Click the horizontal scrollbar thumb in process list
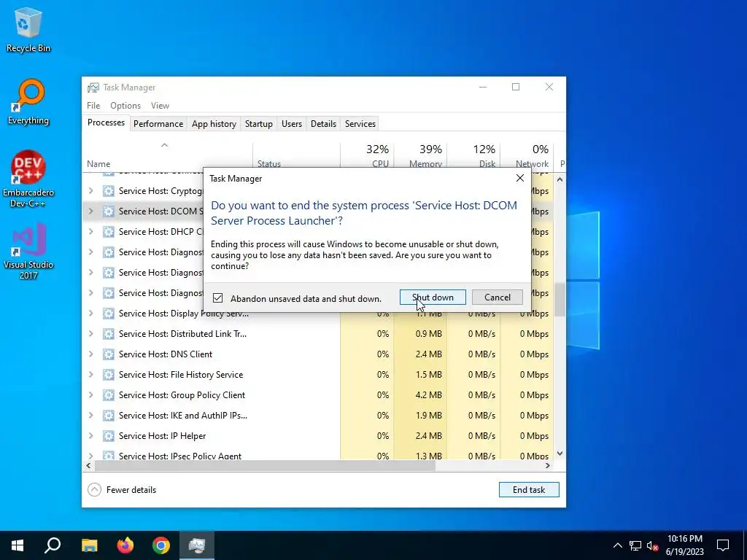Image resolution: width=747 pixels, height=560 pixels. tap(265, 466)
